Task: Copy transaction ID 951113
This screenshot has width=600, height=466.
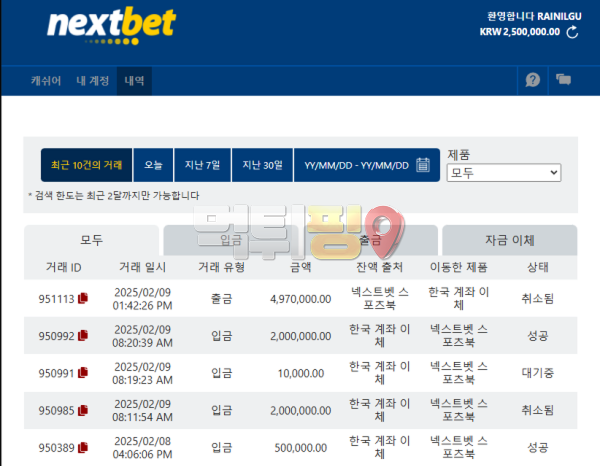Action: coord(83,298)
